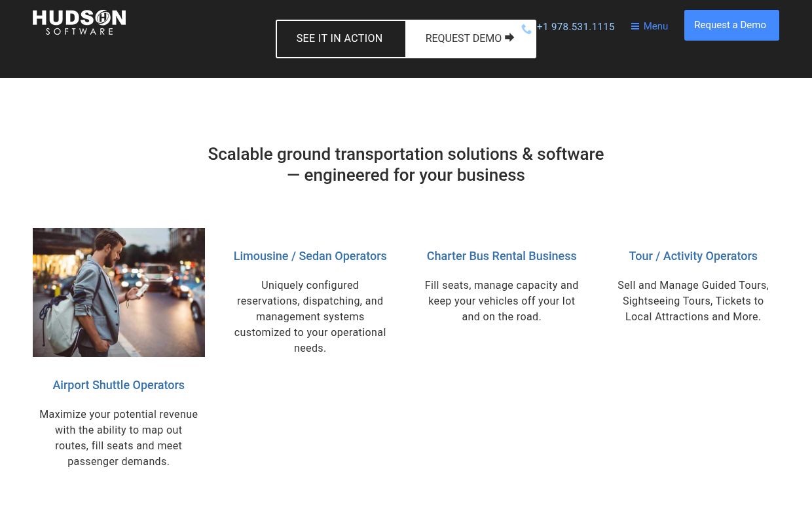Click the Charter Bus fill seats description
Viewport: 812px width, 524px height.
tap(502, 301)
